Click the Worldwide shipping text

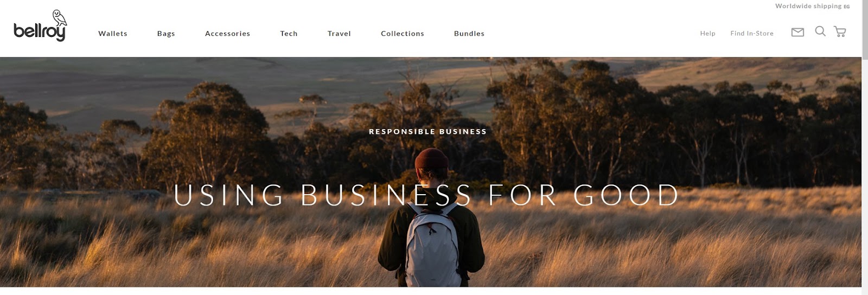(x=808, y=6)
